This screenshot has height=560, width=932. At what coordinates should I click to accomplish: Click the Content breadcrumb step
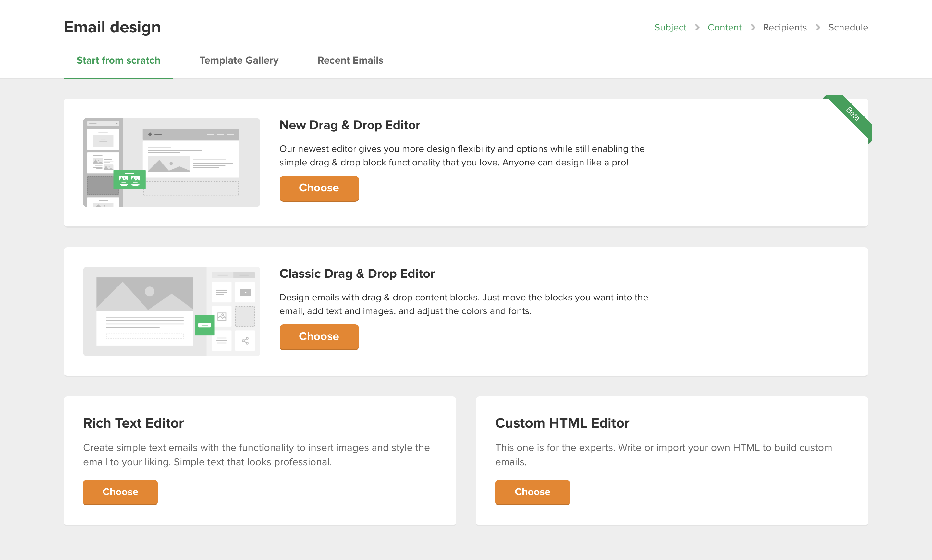coord(724,28)
